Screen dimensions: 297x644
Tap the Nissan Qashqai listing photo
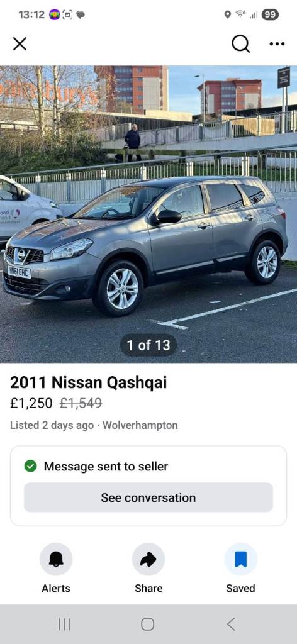pos(148,214)
